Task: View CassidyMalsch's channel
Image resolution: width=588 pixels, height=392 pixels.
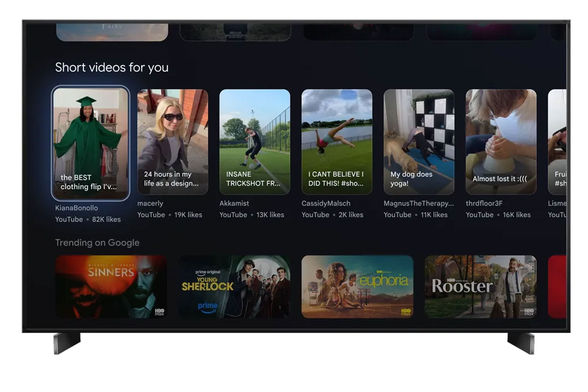Action: coord(326,204)
